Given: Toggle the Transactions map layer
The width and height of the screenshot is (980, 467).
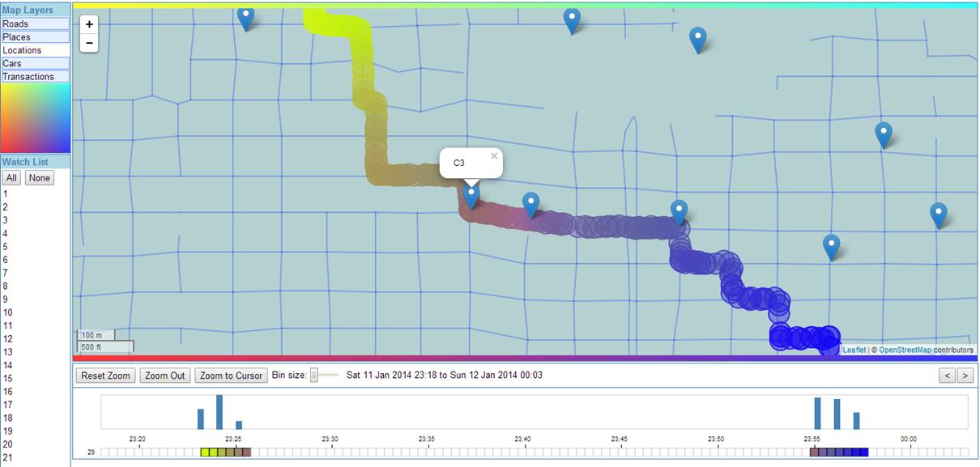Looking at the screenshot, I should pos(35,77).
